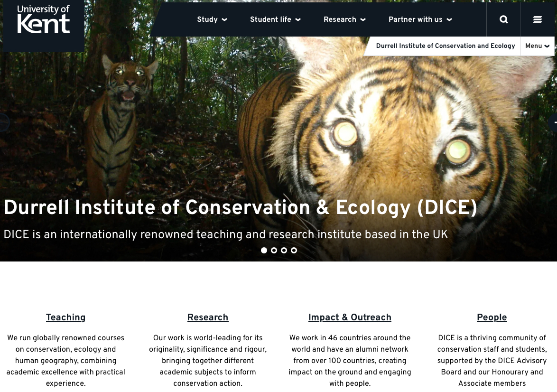
Task: Select the fourth carousel slide dot
Action: [294, 250]
